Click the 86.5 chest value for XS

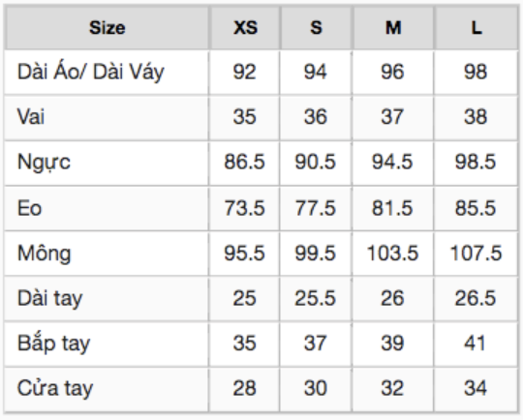(244, 162)
